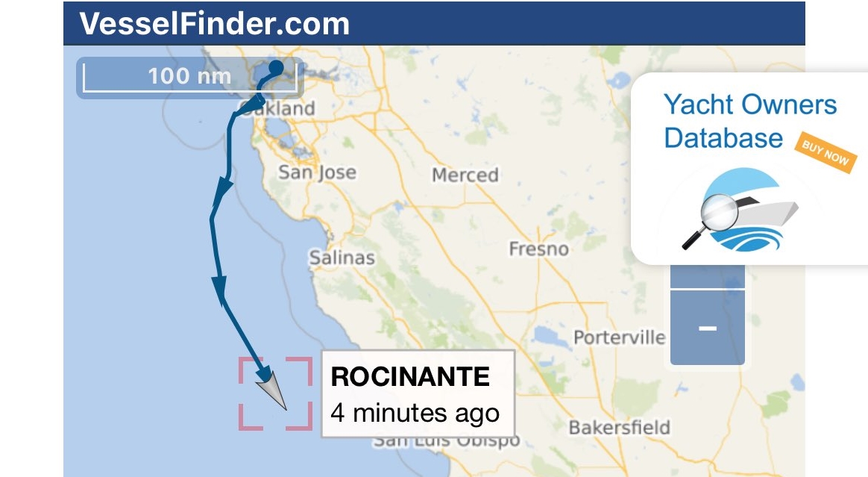Screen dimensions: 868x477
Task: Click the ROCINANTE vessel arrow marker
Action: (271, 390)
